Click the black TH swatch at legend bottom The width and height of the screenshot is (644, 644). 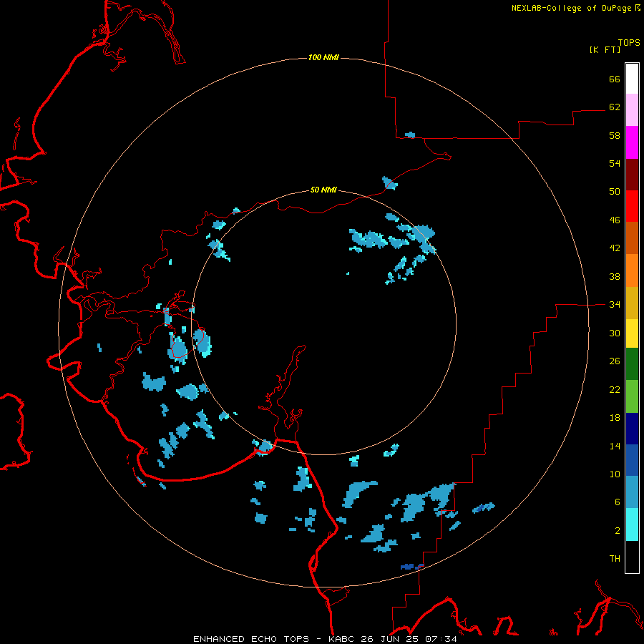[632, 557]
